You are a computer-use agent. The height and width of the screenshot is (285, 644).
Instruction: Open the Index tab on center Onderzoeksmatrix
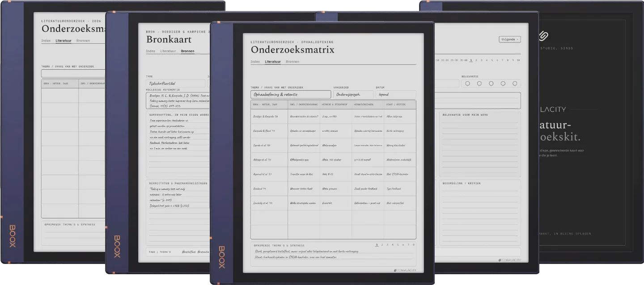coord(255,62)
